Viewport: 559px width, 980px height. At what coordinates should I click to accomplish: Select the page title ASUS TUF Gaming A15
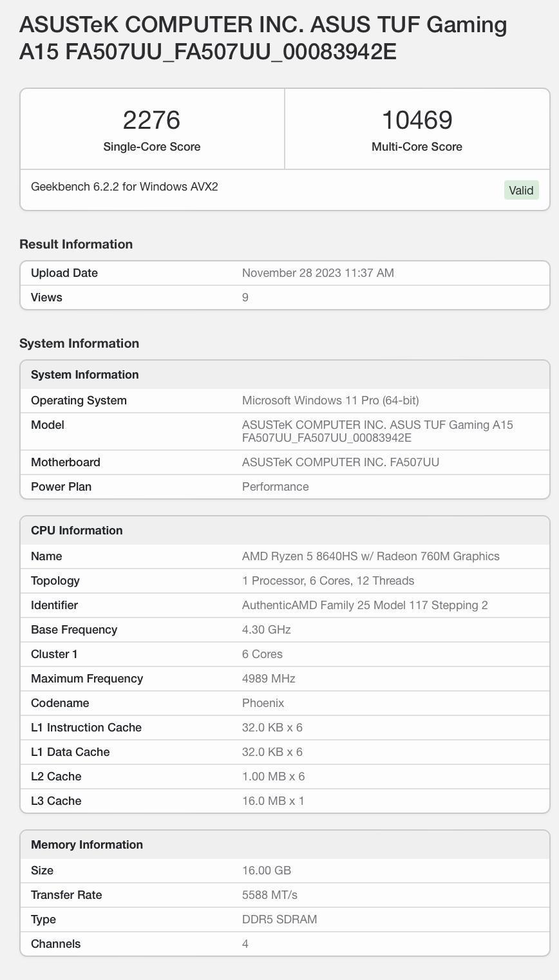263,38
